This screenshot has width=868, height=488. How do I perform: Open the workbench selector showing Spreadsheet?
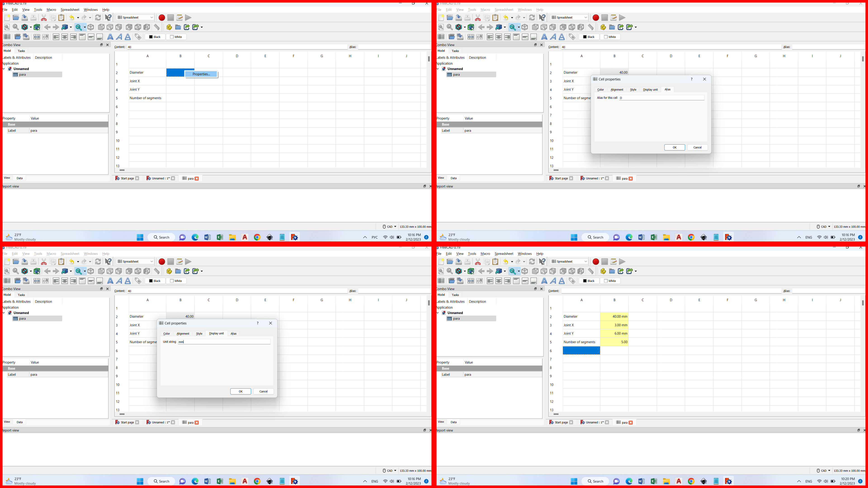pos(134,18)
